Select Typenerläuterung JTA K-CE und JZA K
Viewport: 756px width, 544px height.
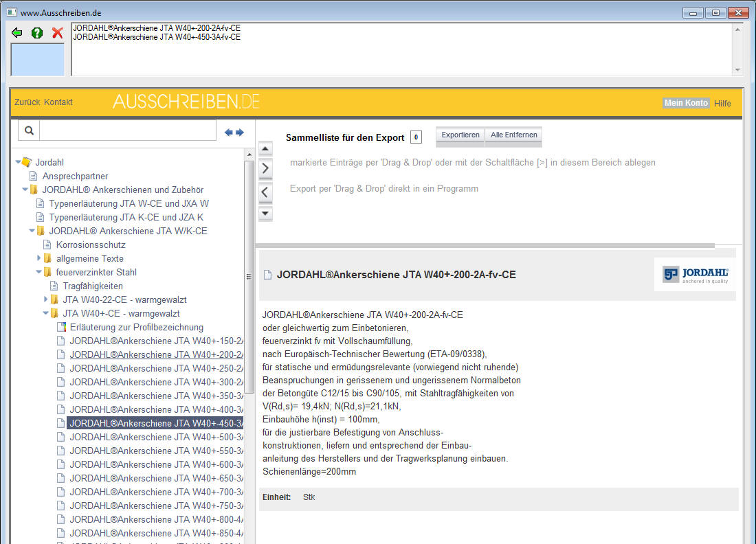tap(126, 217)
